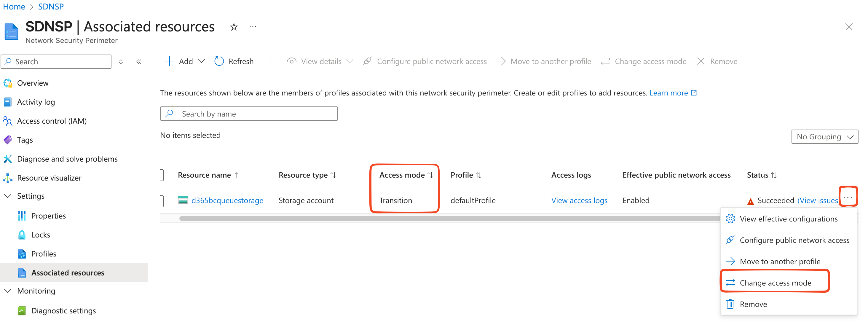Image resolution: width=868 pixels, height=322 pixels.
Task: Open the row's three-dot more options button
Action: pyautogui.click(x=847, y=197)
